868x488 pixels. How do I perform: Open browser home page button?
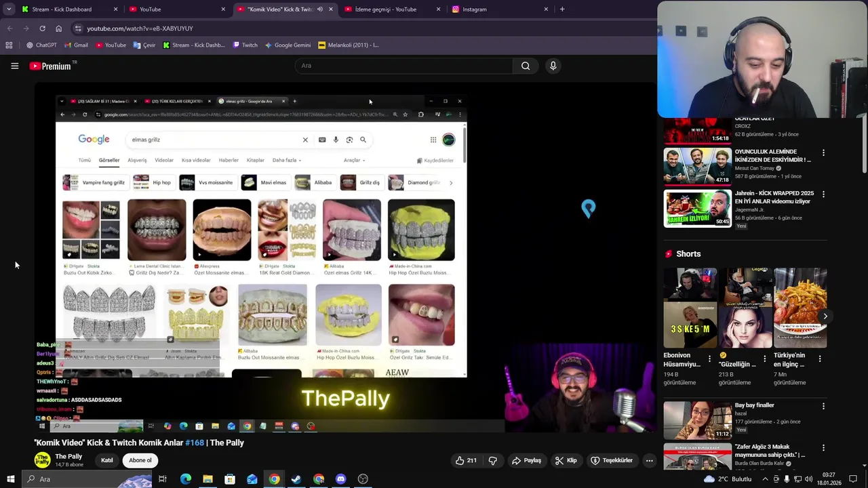coord(58,28)
